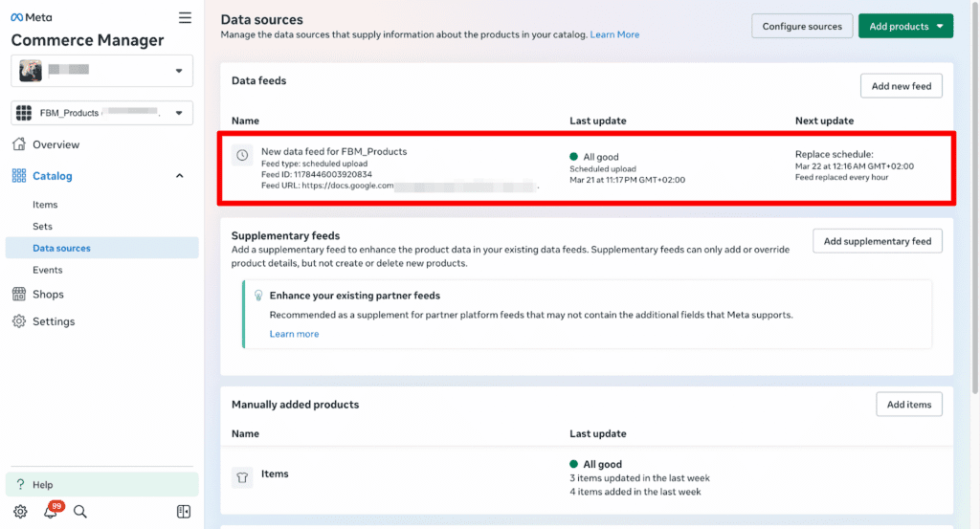Click the account profile avatar thumbnail

coord(30,71)
